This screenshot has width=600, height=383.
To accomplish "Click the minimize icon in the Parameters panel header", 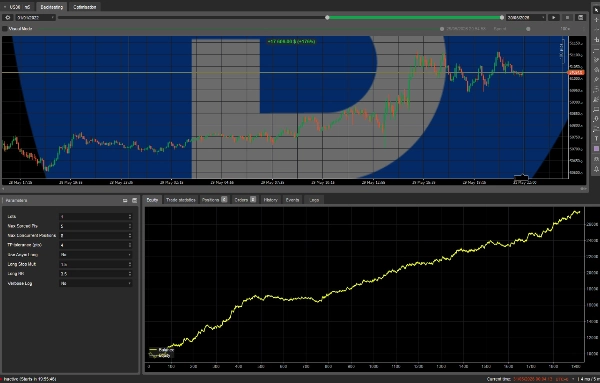I will click(125, 200).
